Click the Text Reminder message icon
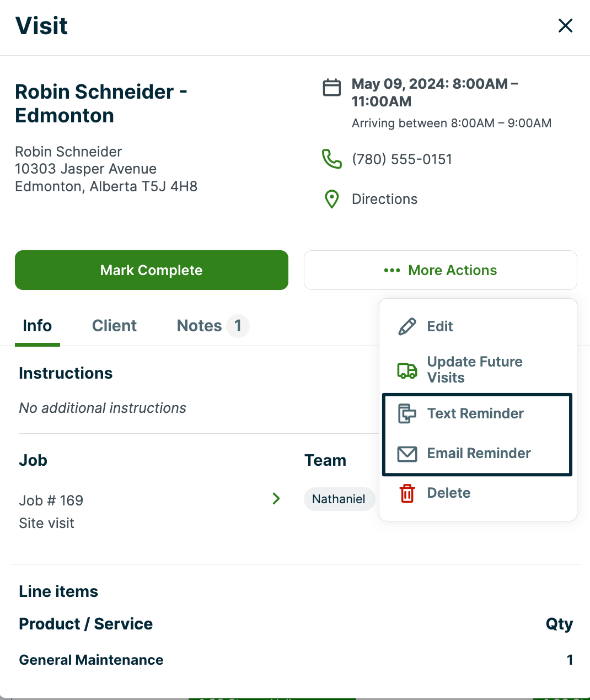 click(407, 413)
